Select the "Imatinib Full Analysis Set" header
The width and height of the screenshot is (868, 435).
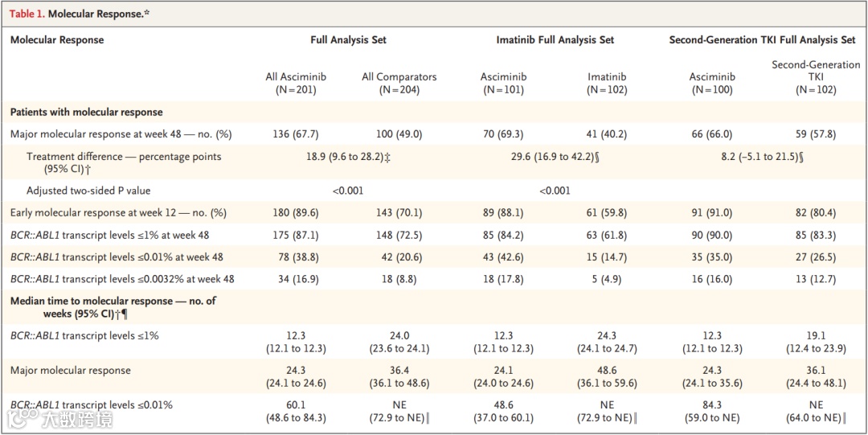tap(555, 39)
